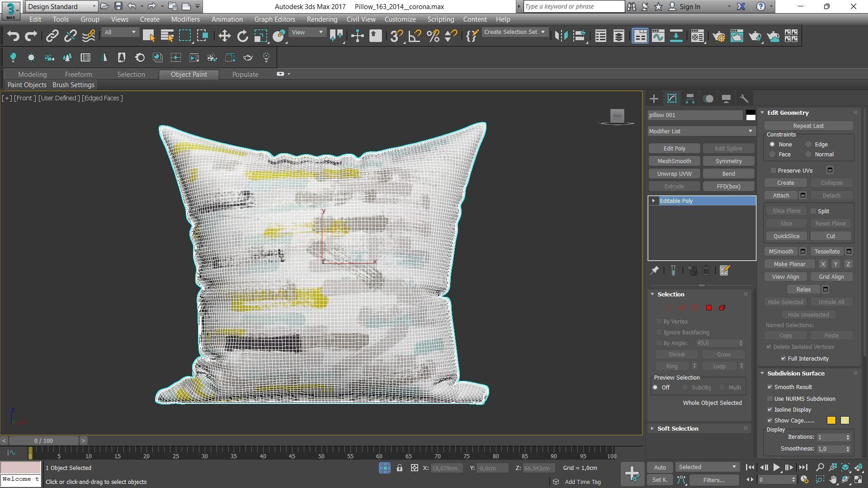Enable Use NURMS Subdivision checkbox
The height and width of the screenshot is (488, 868).
pos(770,399)
